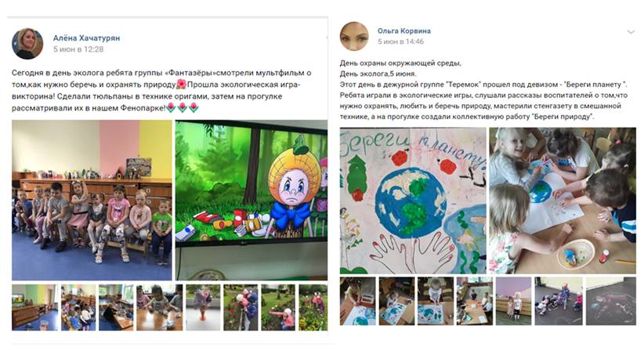Open Алёна Хачатурян's profile avatar

click(27, 44)
